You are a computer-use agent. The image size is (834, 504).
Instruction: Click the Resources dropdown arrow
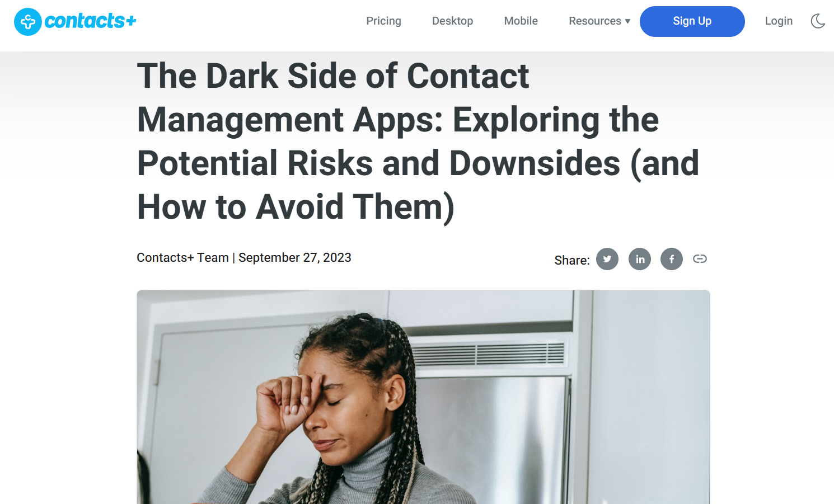point(627,21)
